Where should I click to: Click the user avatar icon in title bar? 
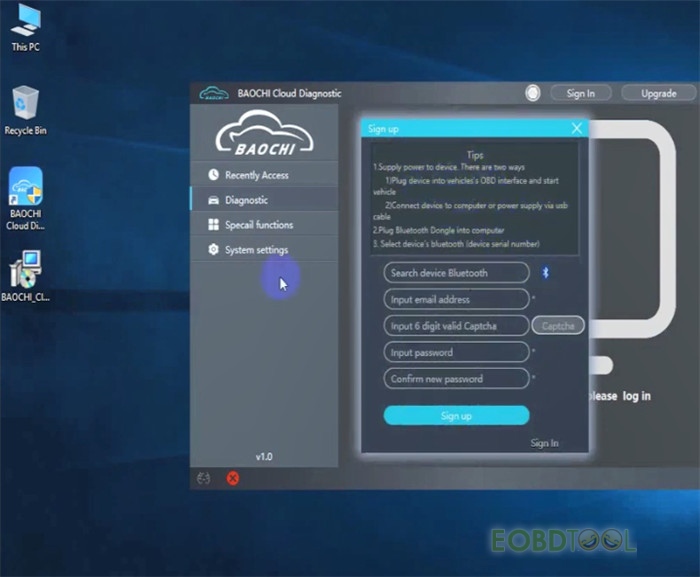533,93
